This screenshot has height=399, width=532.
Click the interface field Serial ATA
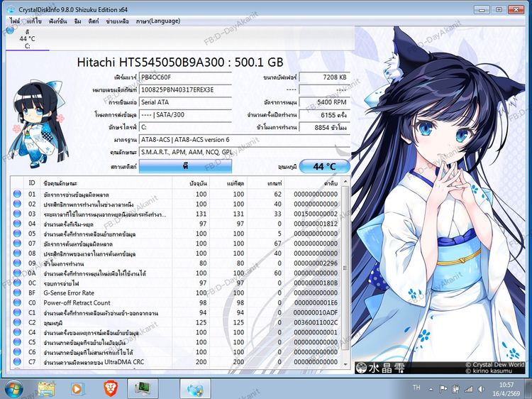click(185, 102)
